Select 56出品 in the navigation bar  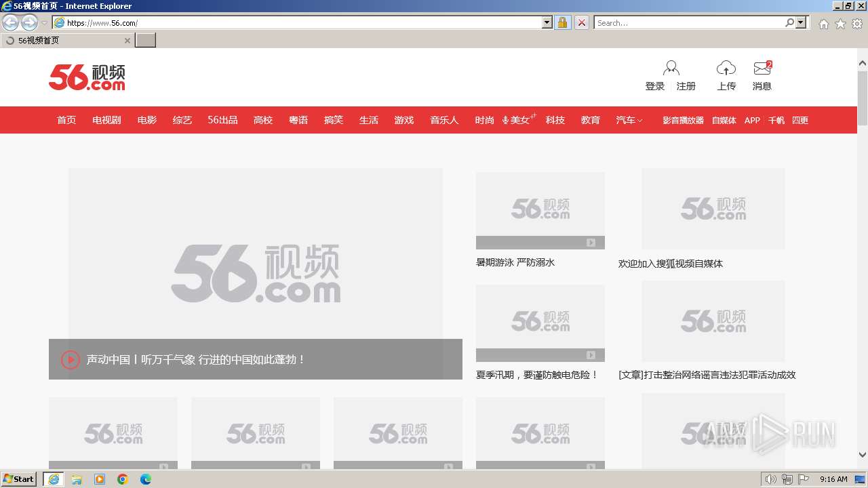(222, 120)
